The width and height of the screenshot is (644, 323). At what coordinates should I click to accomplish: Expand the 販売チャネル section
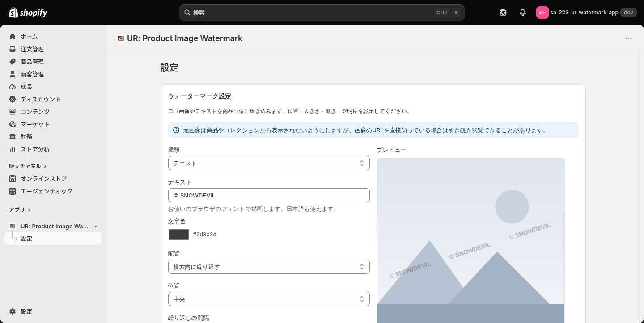[28, 166]
